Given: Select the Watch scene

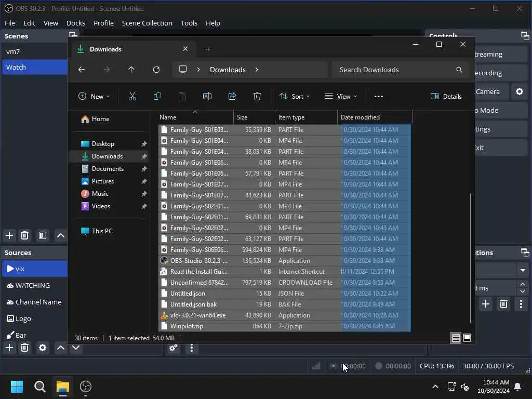Looking at the screenshot, I should (35, 67).
